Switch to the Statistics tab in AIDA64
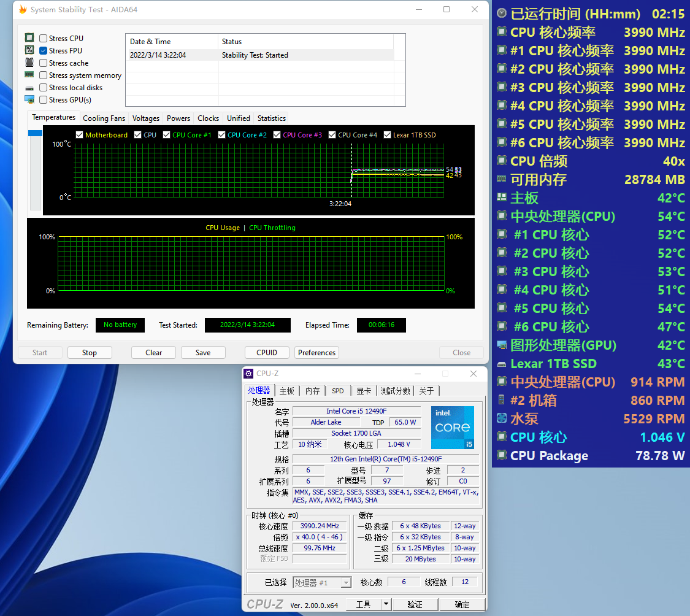 (271, 118)
